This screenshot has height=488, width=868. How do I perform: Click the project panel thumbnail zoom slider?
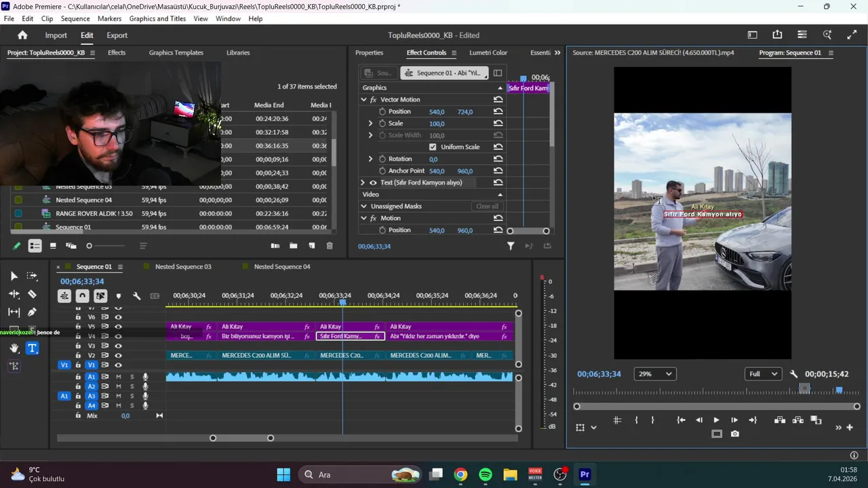90,246
